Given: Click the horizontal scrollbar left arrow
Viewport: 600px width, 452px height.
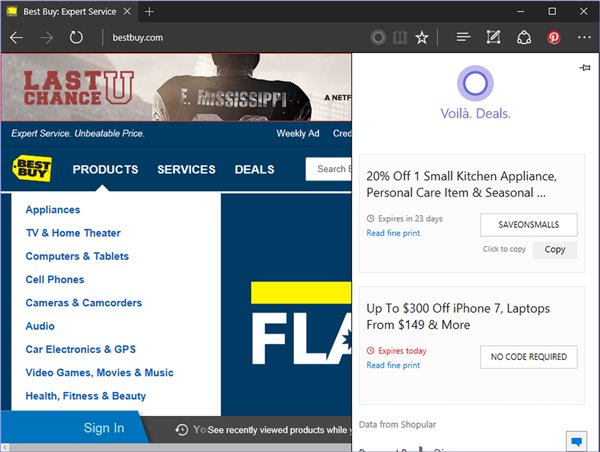Looking at the screenshot, I should (5, 447).
